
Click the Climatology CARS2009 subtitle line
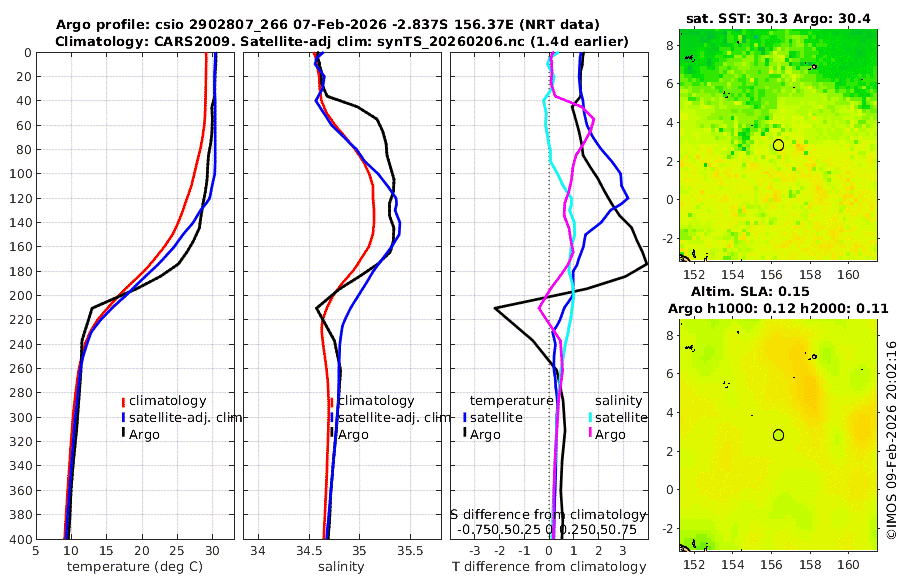click(342, 41)
